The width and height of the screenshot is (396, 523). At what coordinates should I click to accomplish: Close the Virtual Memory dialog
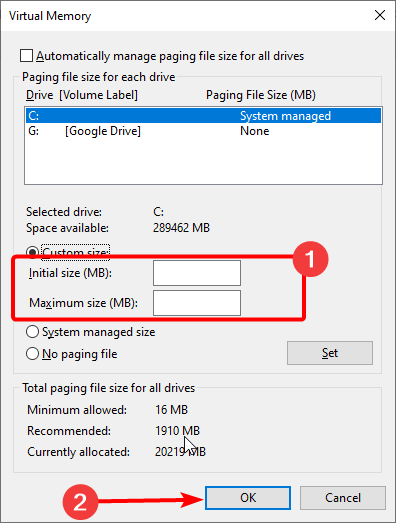pos(380,15)
